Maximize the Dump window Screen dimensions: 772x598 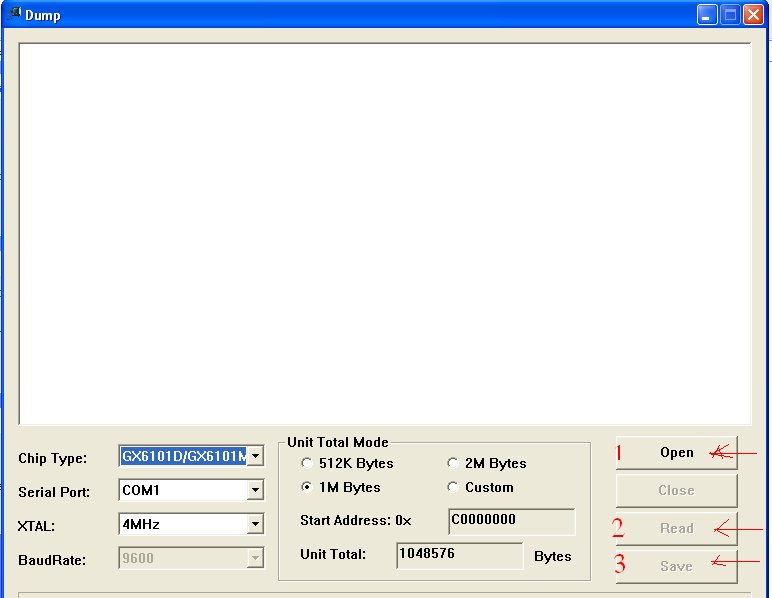click(730, 15)
